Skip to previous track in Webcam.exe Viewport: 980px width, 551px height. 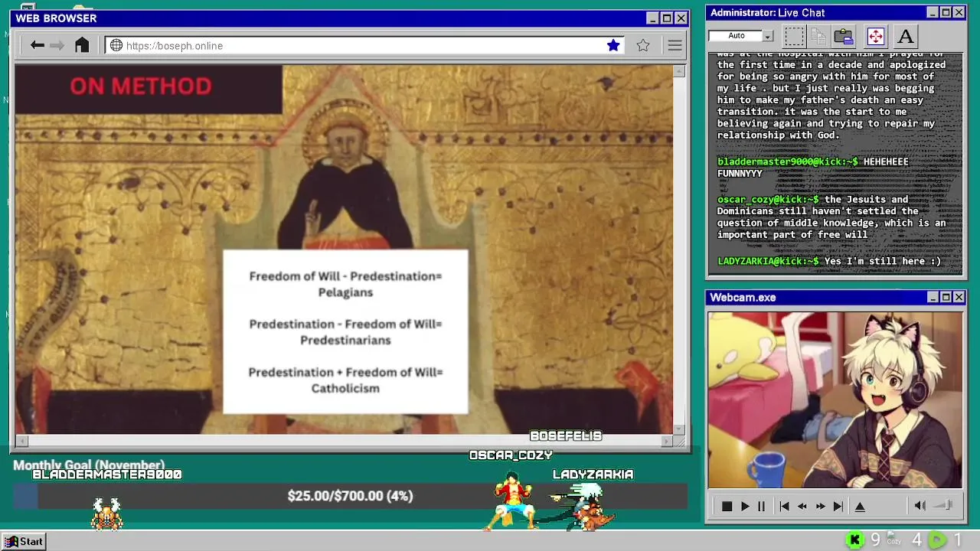click(784, 506)
